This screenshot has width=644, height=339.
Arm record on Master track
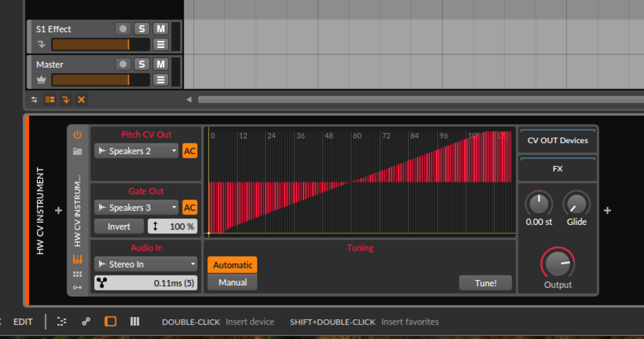point(123,64)
